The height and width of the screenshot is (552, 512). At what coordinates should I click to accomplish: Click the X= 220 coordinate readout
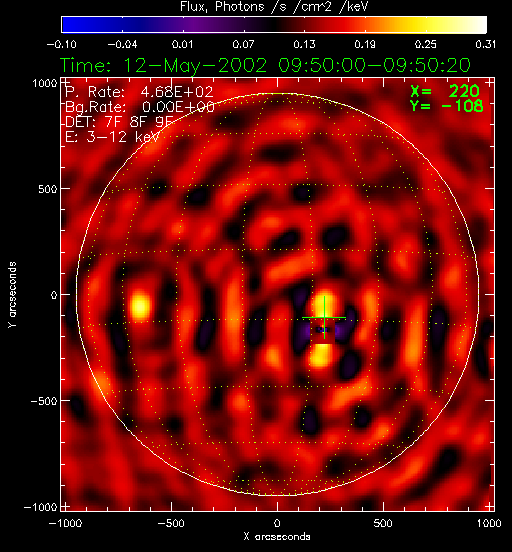(445, 91)
